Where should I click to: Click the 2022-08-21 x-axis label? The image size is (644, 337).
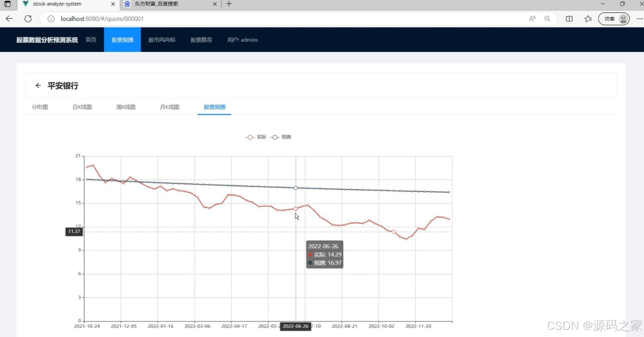tap(344, 326)
